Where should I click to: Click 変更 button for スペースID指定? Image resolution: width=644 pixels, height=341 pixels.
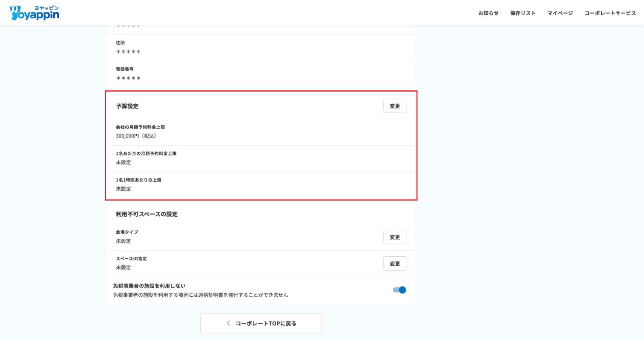pyautogui.click(x=395, y=264)
